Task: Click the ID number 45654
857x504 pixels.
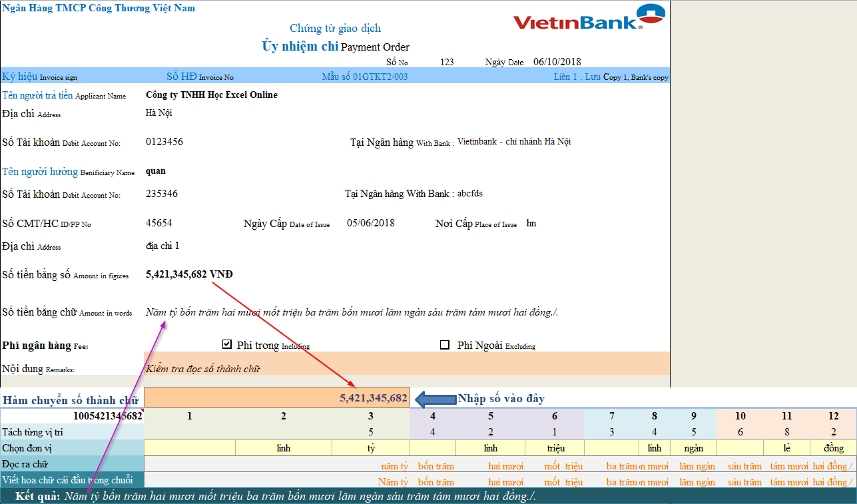Action: [159, 223]
